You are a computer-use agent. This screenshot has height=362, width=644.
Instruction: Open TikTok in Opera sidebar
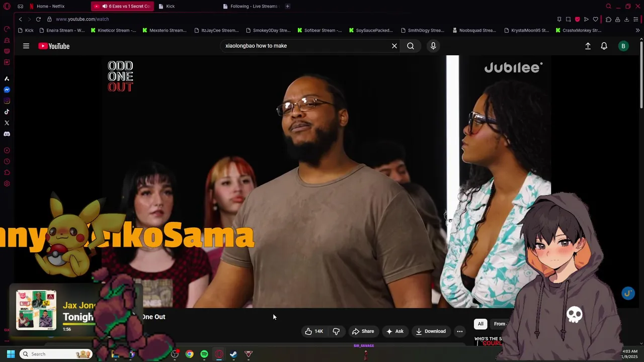(7, 112)
